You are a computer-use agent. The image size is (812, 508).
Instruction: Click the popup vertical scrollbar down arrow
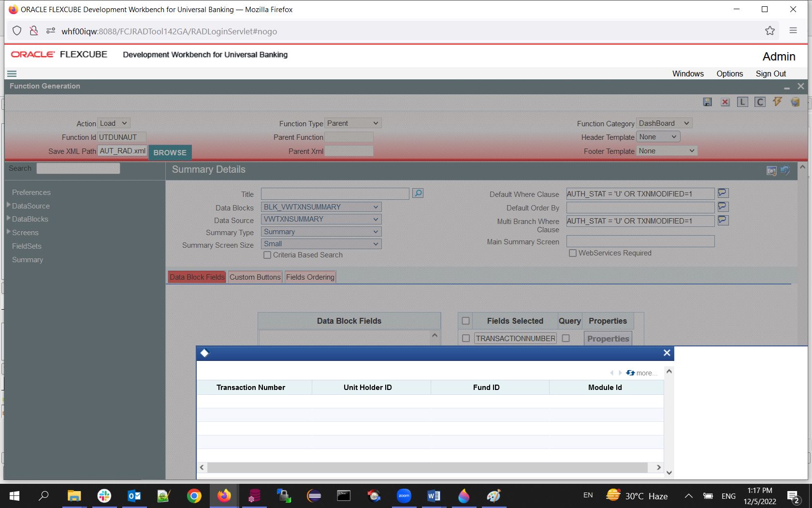coord(669,473)
